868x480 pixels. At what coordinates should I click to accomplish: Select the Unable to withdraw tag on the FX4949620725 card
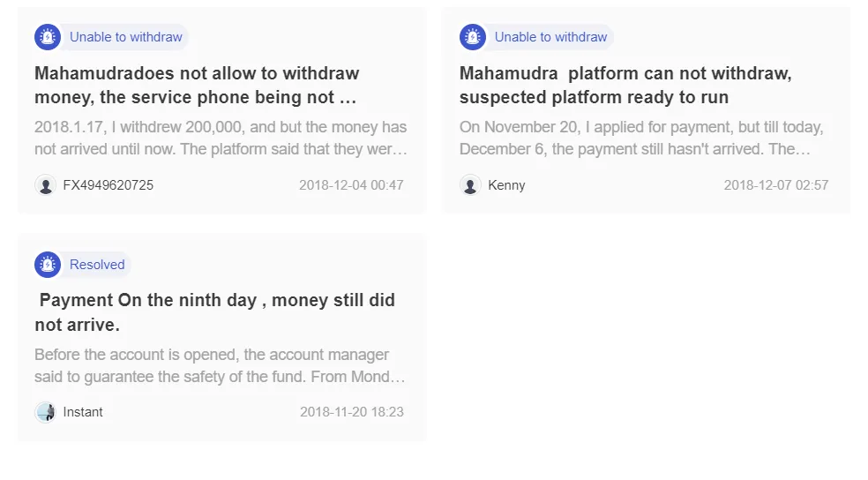coord(125,37)
